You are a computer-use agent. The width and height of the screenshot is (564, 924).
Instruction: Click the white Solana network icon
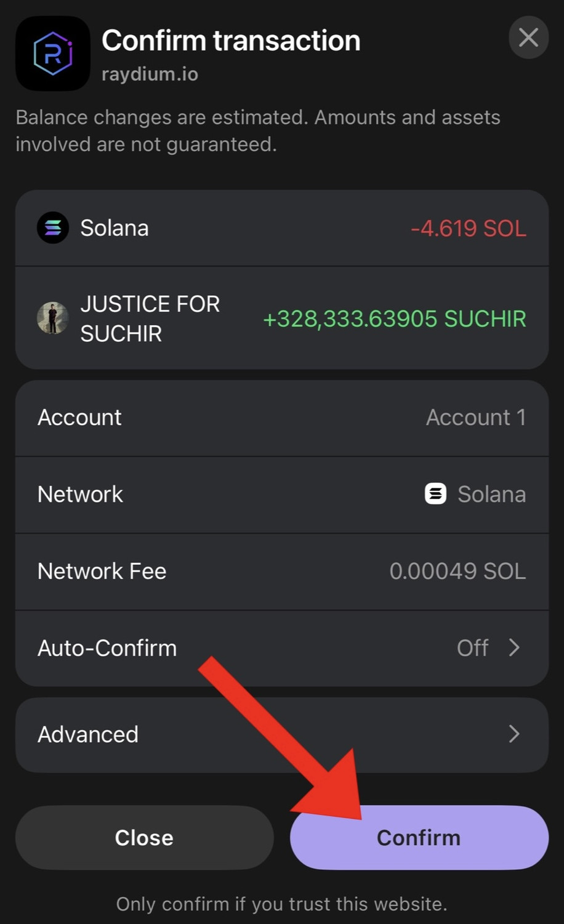pyautogui.click(x=435, y=494)
